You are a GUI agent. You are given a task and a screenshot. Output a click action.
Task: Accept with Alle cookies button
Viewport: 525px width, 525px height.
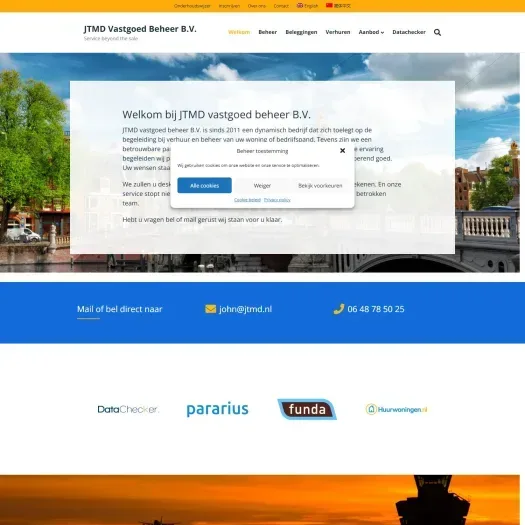tap(204, 185)
